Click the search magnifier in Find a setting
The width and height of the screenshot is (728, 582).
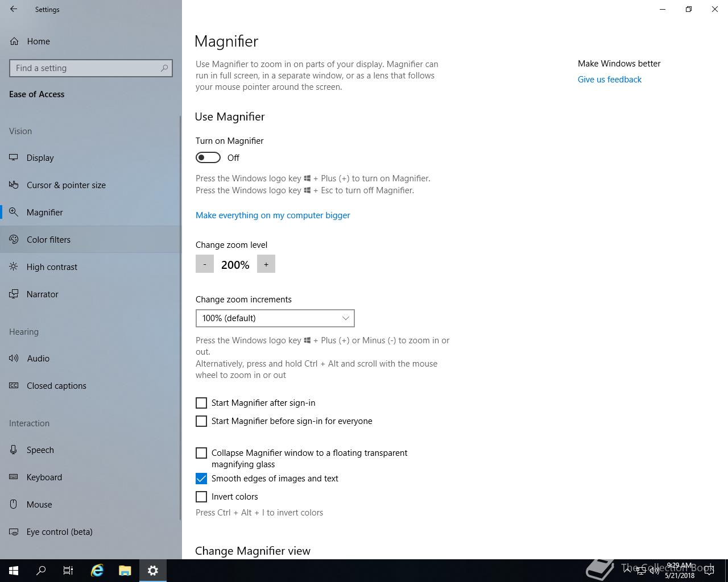pos(164,68)
